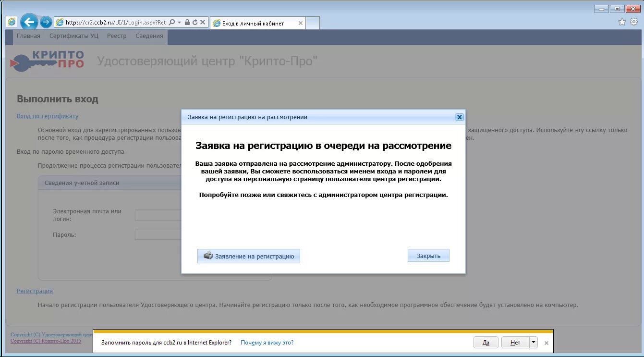Click 'Да' to remember the password

coord(486,343)
